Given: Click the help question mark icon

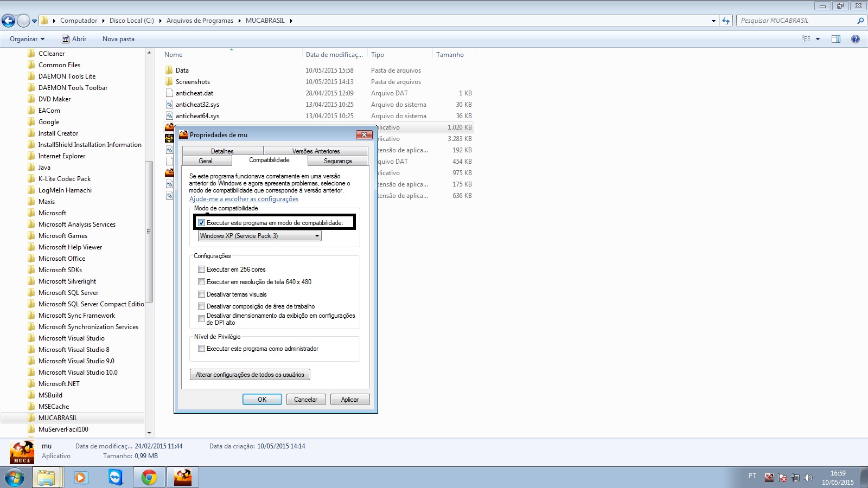Looking at the screenshot, I should pyautogui.click(x=856, y=39).
